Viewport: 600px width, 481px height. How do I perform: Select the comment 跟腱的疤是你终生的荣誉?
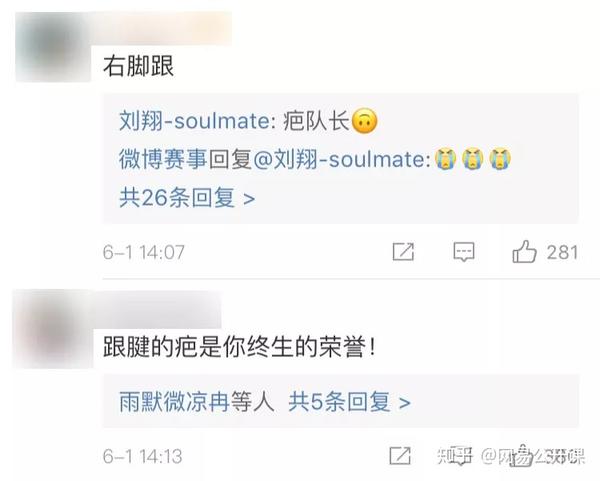(x=240, y=347)
